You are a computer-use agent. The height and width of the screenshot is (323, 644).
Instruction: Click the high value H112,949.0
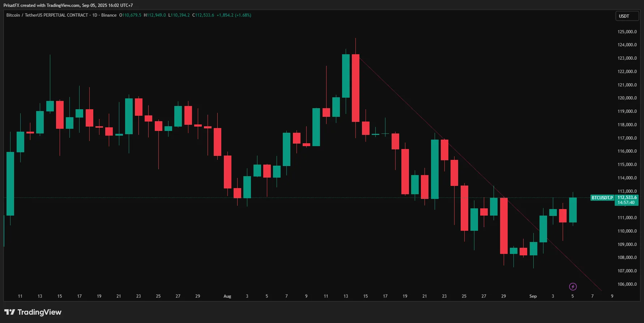point(155,15)
